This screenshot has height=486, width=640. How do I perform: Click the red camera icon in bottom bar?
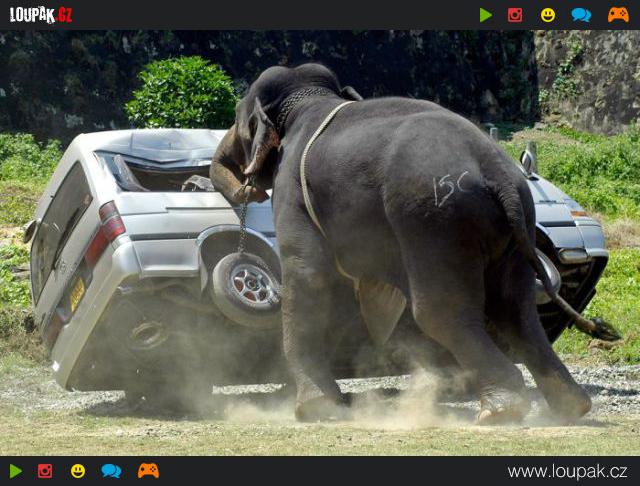(x=45, y=471)
